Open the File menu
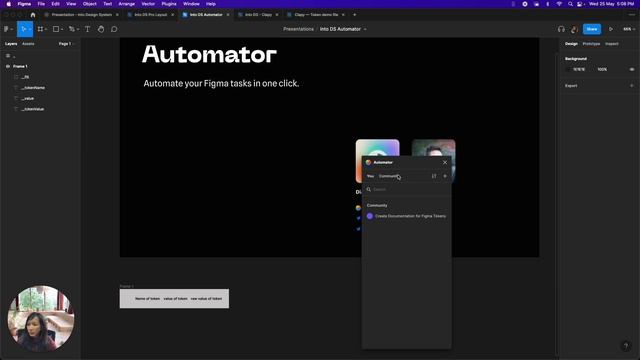Viewport: 640px width, 360px height. coord(41,4)
